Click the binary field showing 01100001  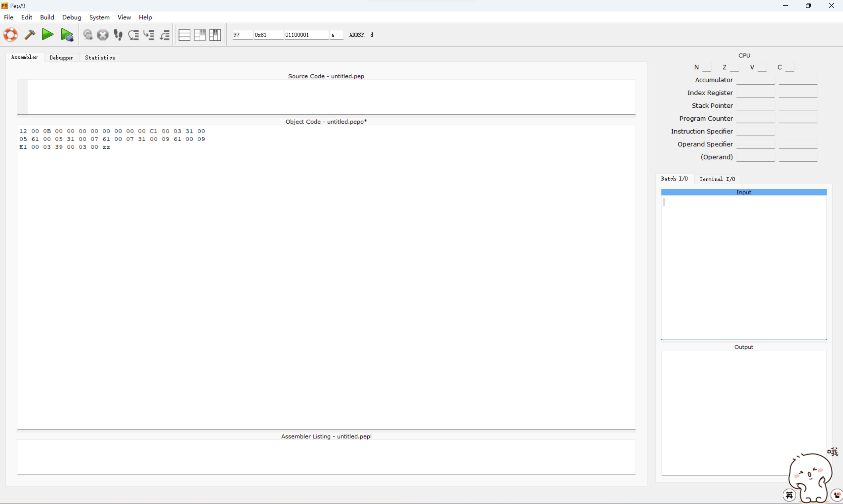(x=306, y=35)
